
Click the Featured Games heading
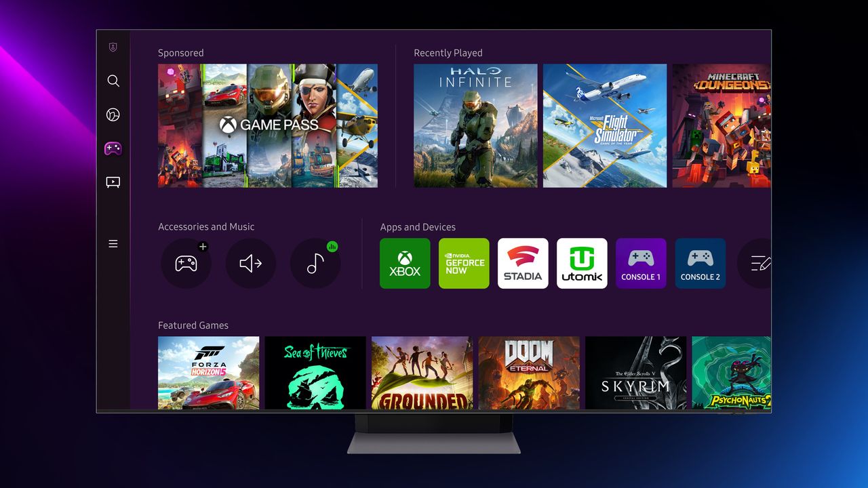pos(193,325)
